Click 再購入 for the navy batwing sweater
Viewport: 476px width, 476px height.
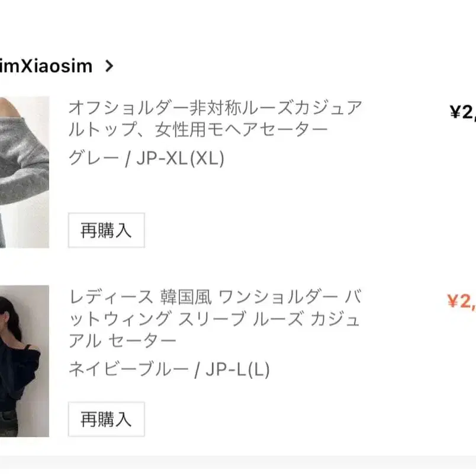tap(106, 420)
